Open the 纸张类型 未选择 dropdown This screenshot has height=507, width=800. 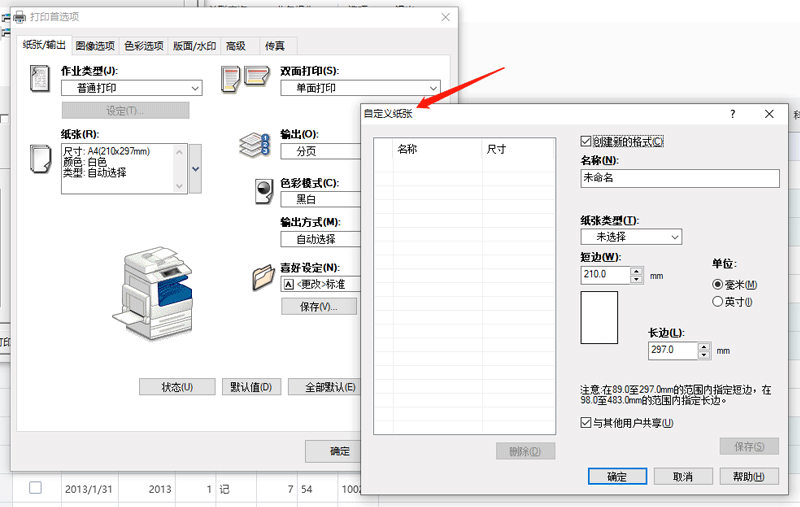[x=631, y=237]
